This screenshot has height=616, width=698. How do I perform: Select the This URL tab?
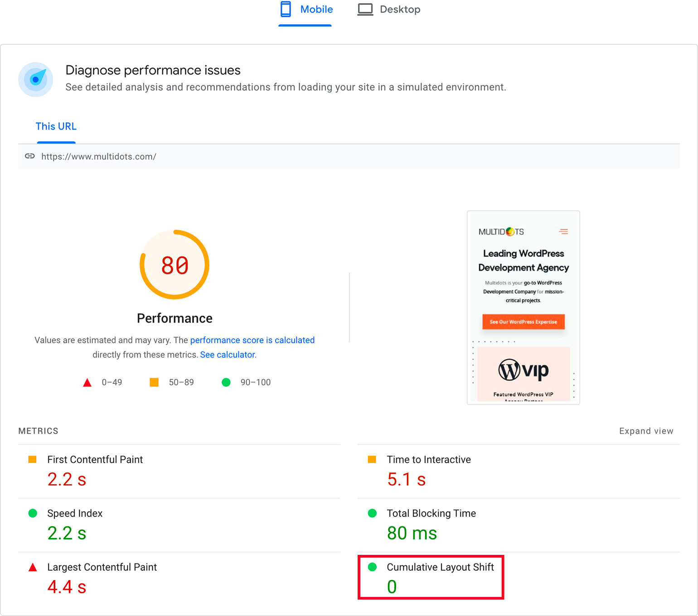tap(56, 126)
